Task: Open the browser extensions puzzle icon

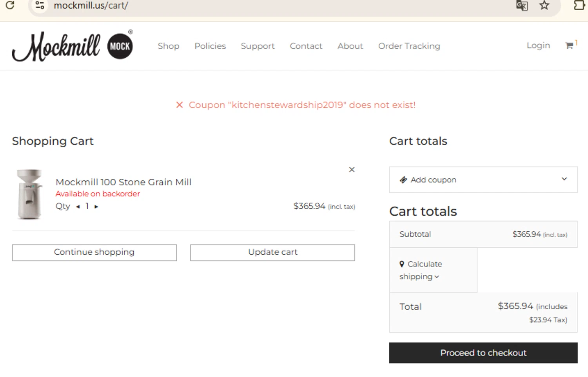Action: point(579,5)
